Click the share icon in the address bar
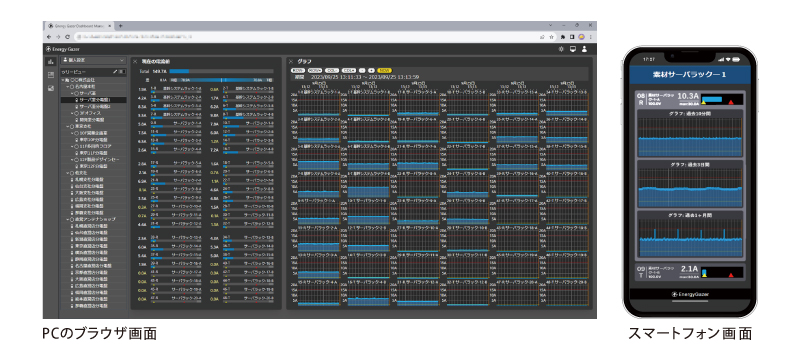Image resolution: width=800 pixels, height=360 pixels. coord(542,37)
